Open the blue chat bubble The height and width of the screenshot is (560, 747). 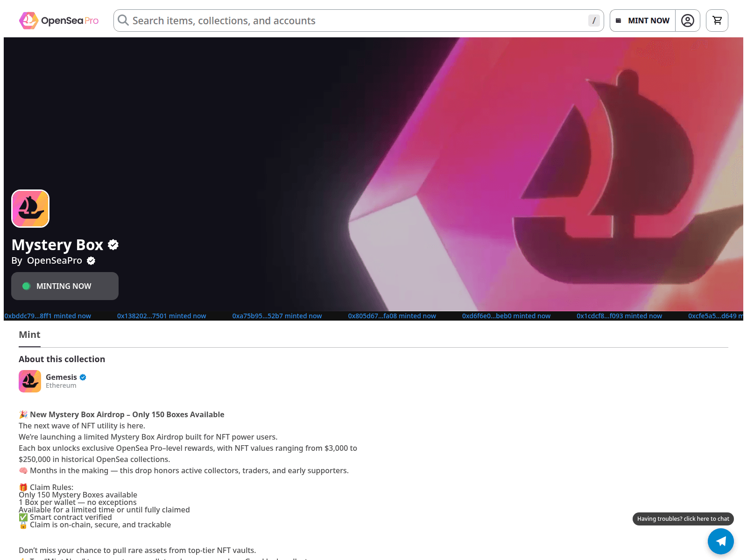pos(721,541)
